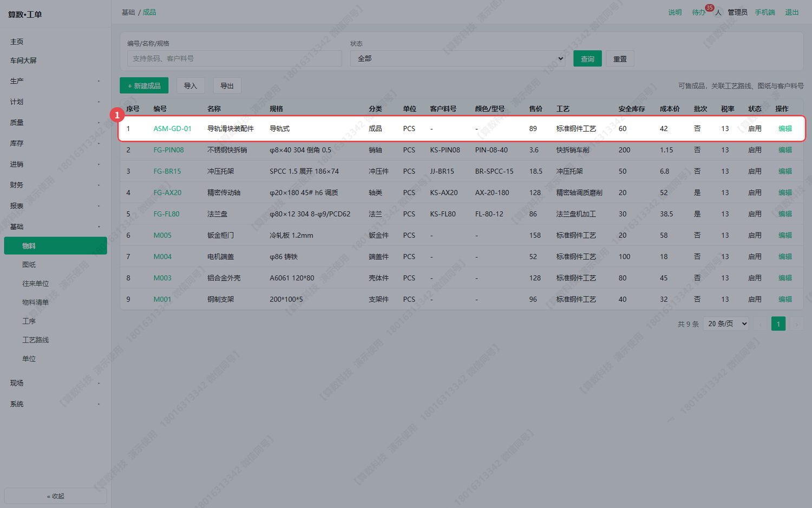This screenshot has width=812, height=508.
Task: Open the 状态 filter dropdown
Action: [x=458, y=58]
